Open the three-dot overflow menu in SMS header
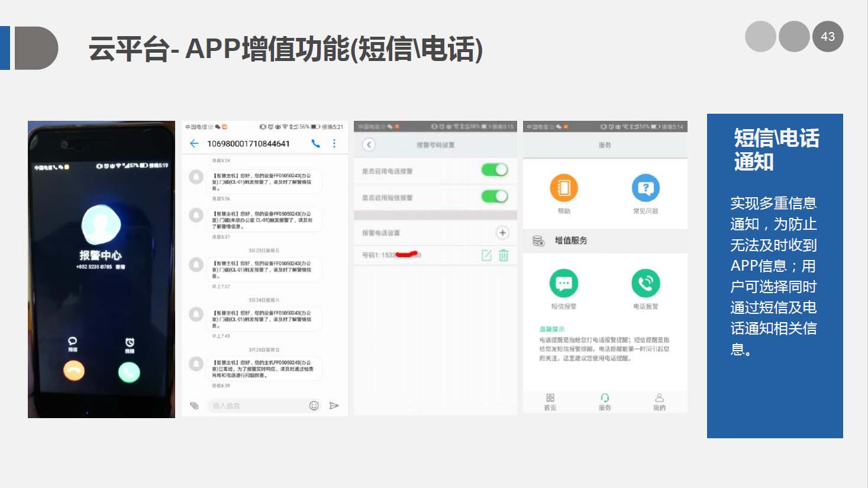The height and width of the screenshot is (488, 868). click(x=334, y=144)
